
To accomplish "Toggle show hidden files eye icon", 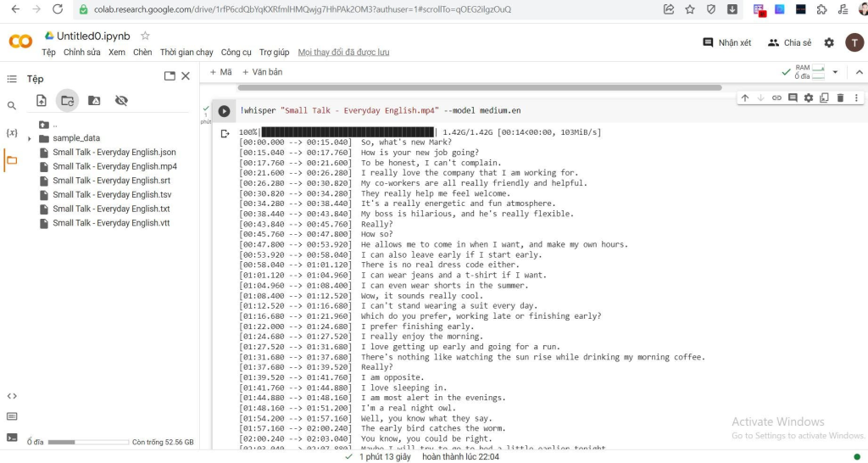I will coord(121,100).
